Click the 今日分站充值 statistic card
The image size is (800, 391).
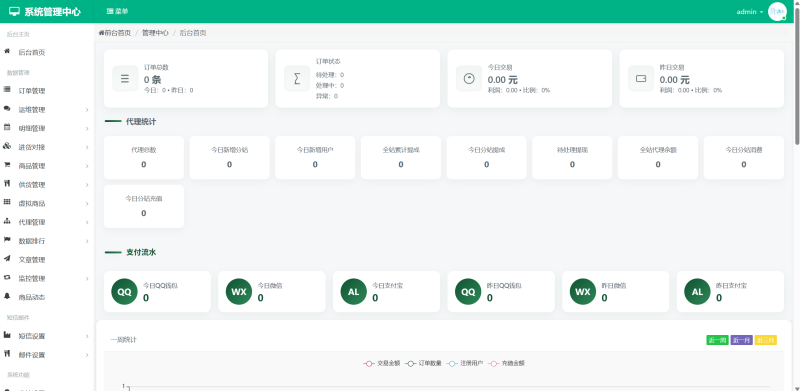144,206
